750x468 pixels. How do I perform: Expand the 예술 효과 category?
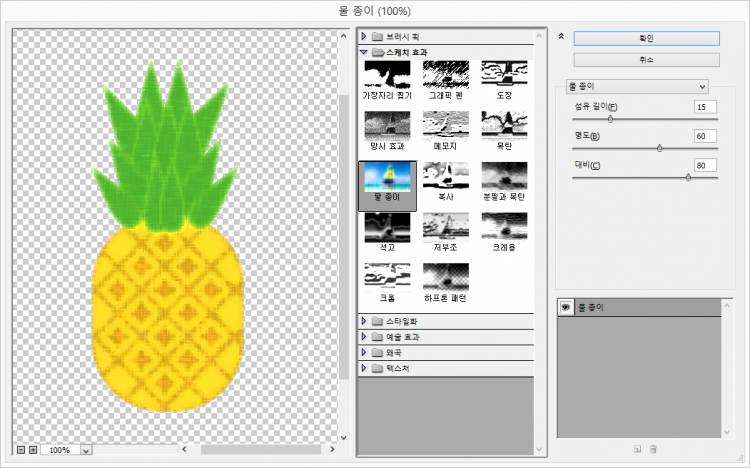[364, 337]
